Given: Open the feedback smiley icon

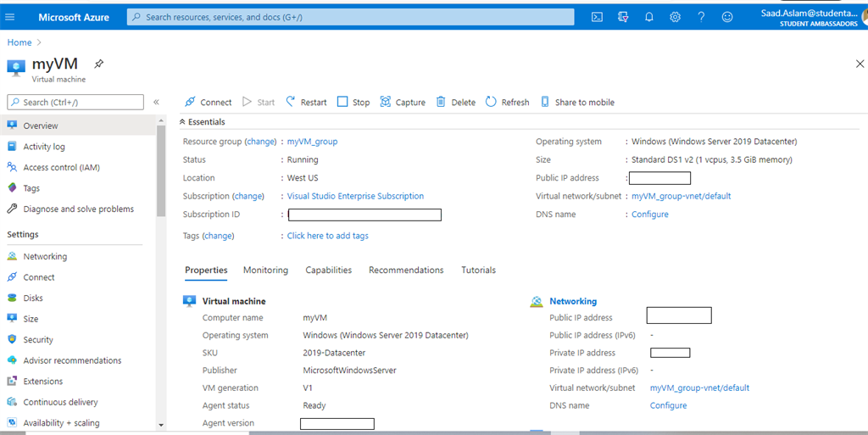Looking at the screenshot, I should pyautogui.click(x=726, y=17).
